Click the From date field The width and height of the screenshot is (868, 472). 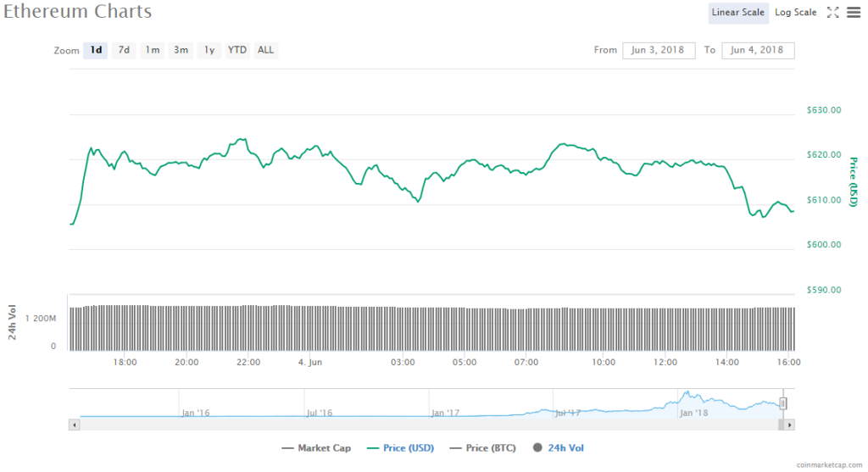click(659, 50)
